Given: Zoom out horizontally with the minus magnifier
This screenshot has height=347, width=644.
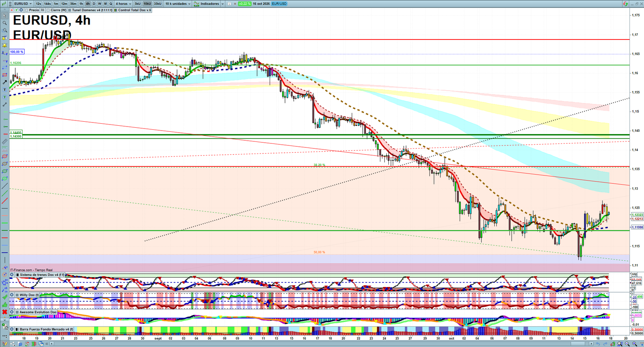Looking at the screenshot, I should (x=627, y=344).
